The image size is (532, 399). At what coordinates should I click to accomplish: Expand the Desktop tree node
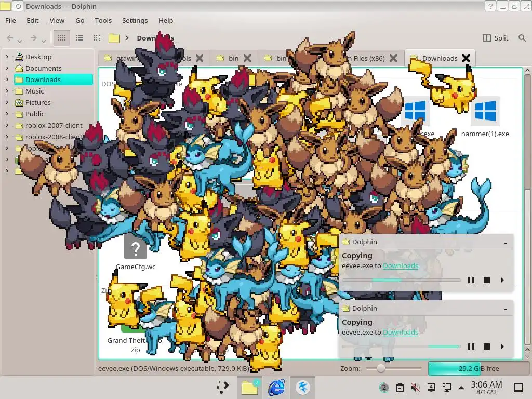click(x=7, y=57)
